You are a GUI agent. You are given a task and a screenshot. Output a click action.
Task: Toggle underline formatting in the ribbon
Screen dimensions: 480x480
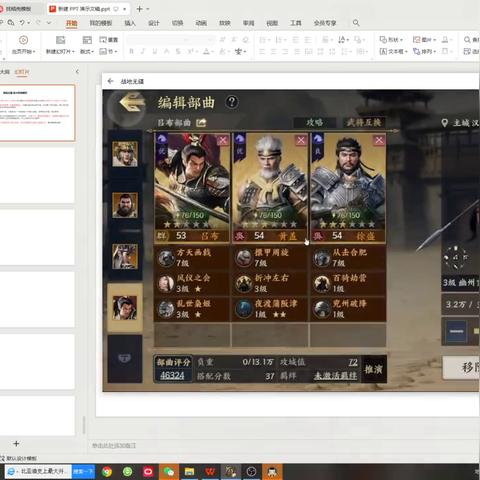coord(155,51)
